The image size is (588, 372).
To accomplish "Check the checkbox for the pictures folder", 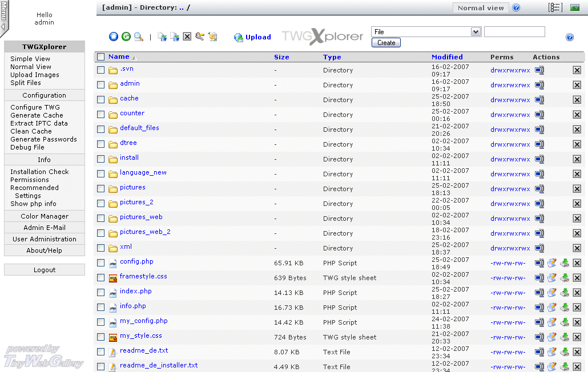I will (x=101, y=189).
